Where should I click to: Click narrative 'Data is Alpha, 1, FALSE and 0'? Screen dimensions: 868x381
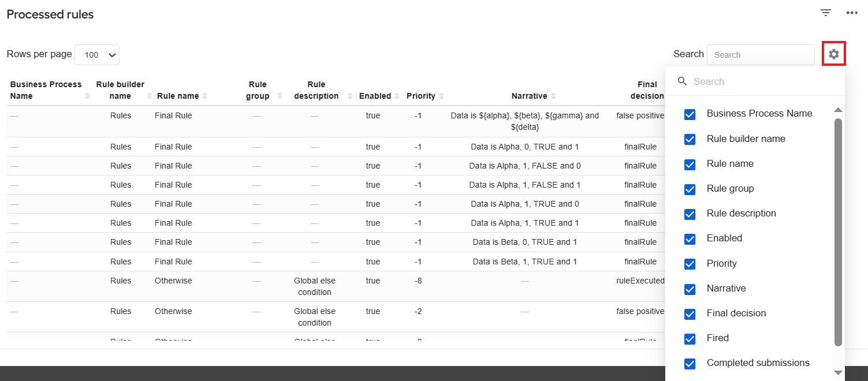click(525, 166)
